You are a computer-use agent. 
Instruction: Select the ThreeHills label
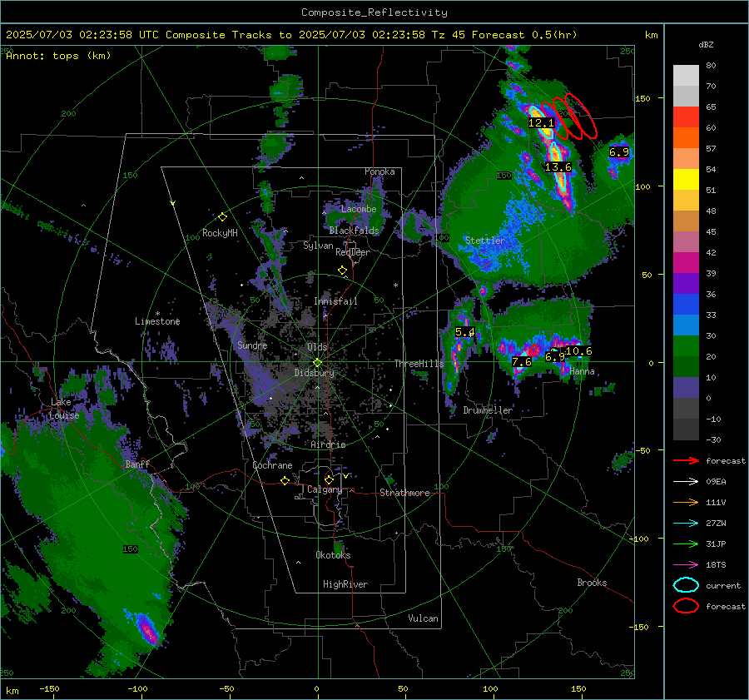coord(419,364)
